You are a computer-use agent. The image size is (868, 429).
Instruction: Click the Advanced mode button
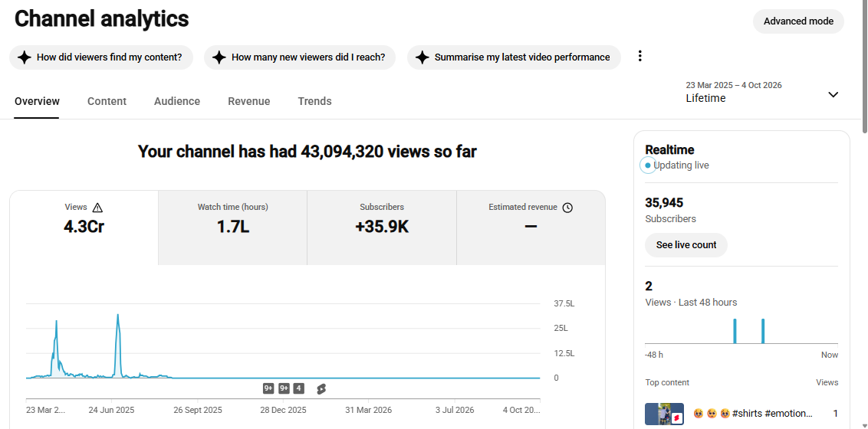(798, 21)
